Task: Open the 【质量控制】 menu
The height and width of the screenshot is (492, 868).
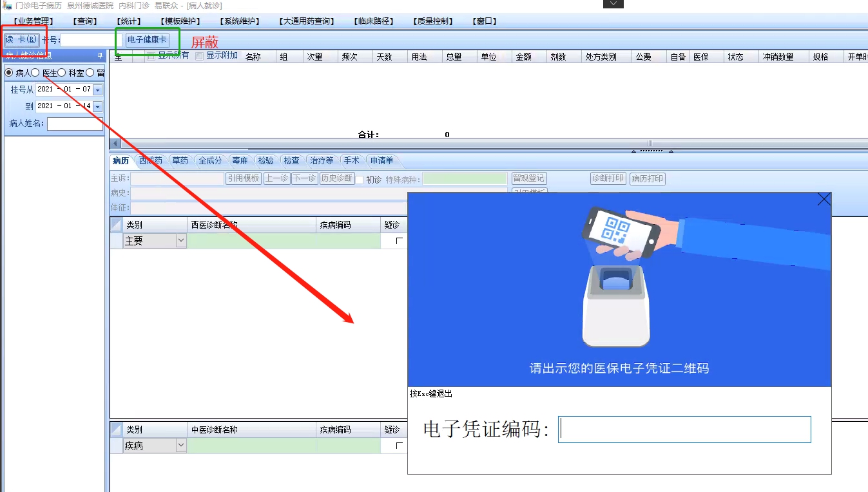Action: [433, 21]
